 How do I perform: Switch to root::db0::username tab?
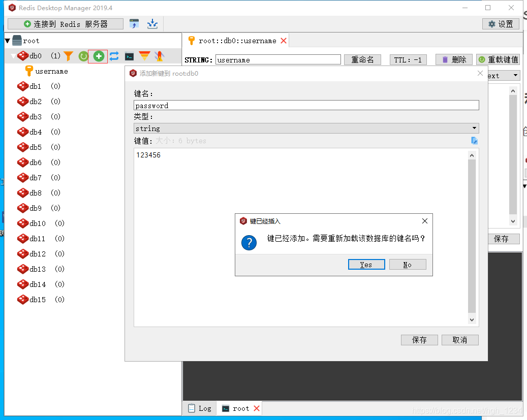[237, 41]
